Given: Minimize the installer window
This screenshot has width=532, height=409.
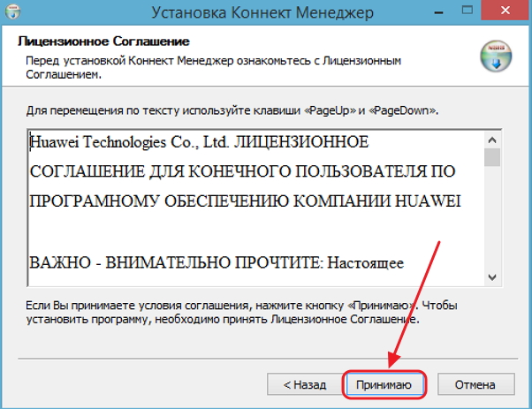Looking at the screenshot, I should [438, 12].
